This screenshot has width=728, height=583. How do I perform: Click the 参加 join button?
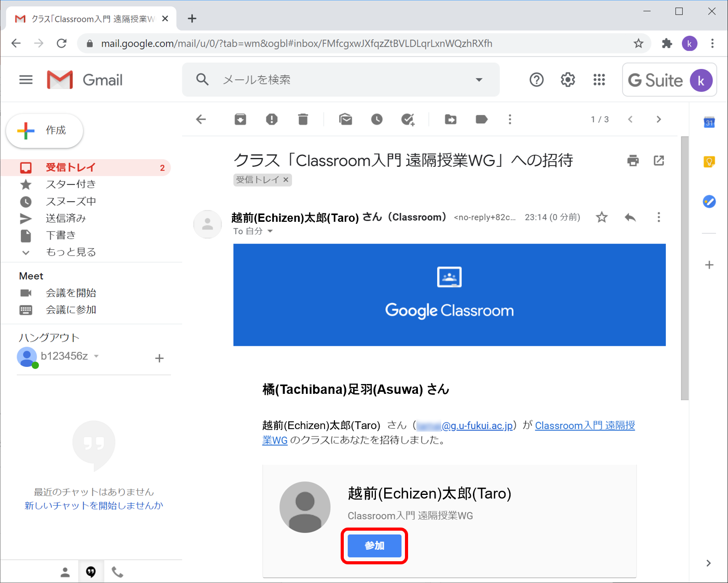pyautogui.click(x=374, y=546)
